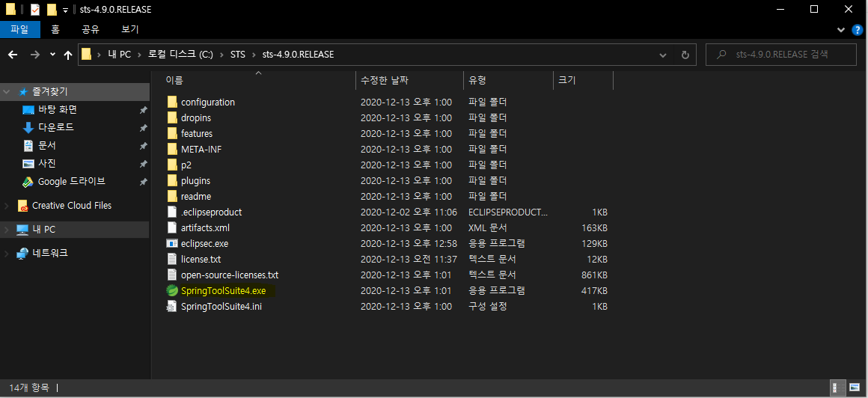The height and width of the screenshot is (398, 868).
Task: Select the open-source-licenses.txt document icon
Action: tap(171, 275)
